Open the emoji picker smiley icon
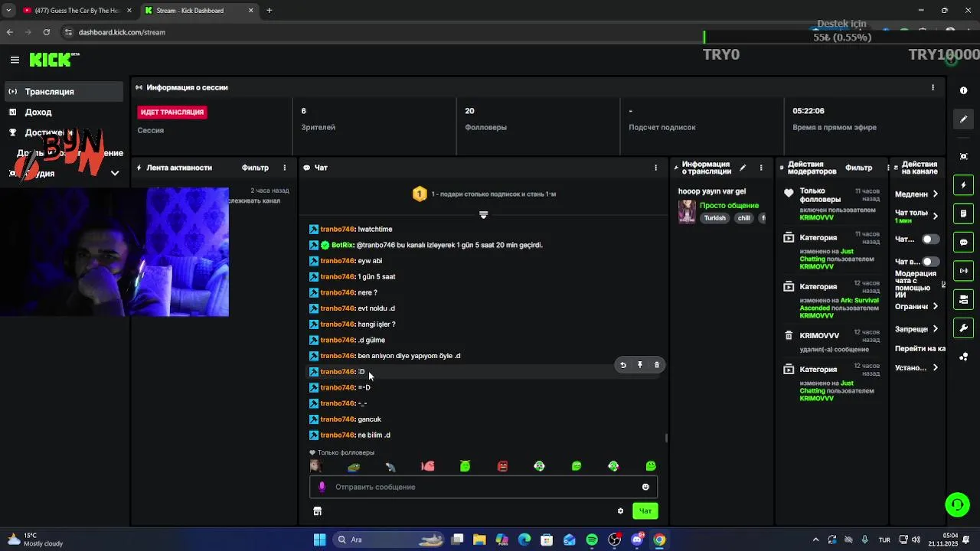Screen dimensions: 980x551 [645, 487]
